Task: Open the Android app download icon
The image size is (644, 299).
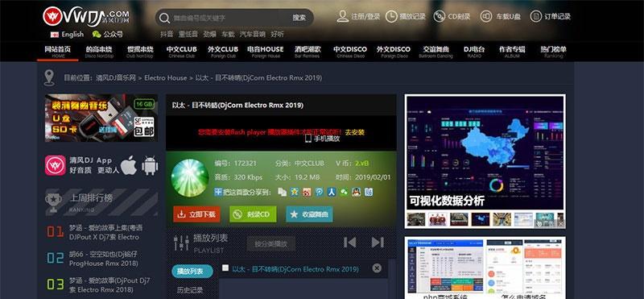Action: pyautogui.click(x=150, y=165)
